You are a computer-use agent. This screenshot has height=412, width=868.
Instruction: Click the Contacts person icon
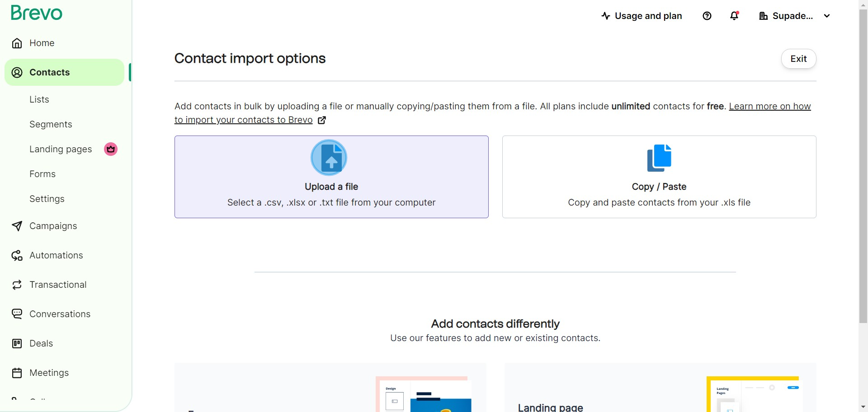[17, 73]
